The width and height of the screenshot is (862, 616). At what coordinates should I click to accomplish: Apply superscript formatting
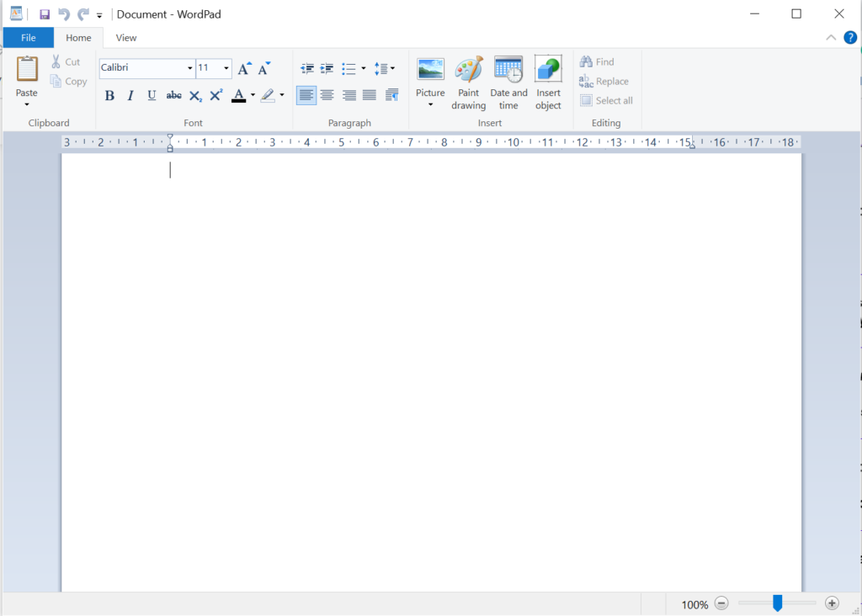tap(215, 94)
